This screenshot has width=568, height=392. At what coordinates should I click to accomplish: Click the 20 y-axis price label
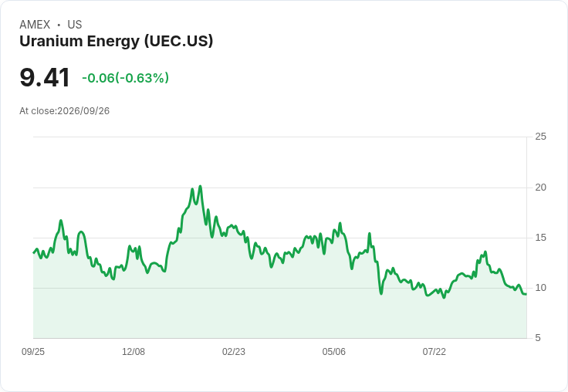(x=540, y=188)
